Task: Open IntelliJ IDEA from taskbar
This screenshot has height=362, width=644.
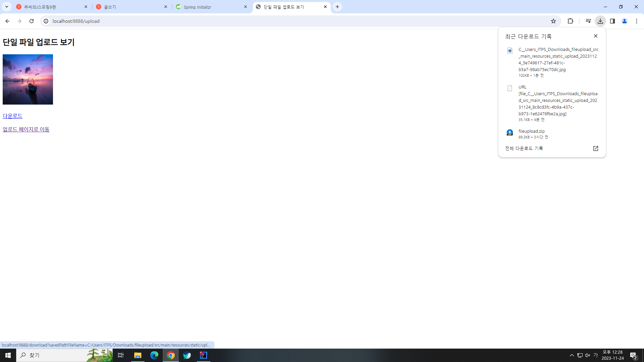Action: pyautogui.click(x=203, y=355)
